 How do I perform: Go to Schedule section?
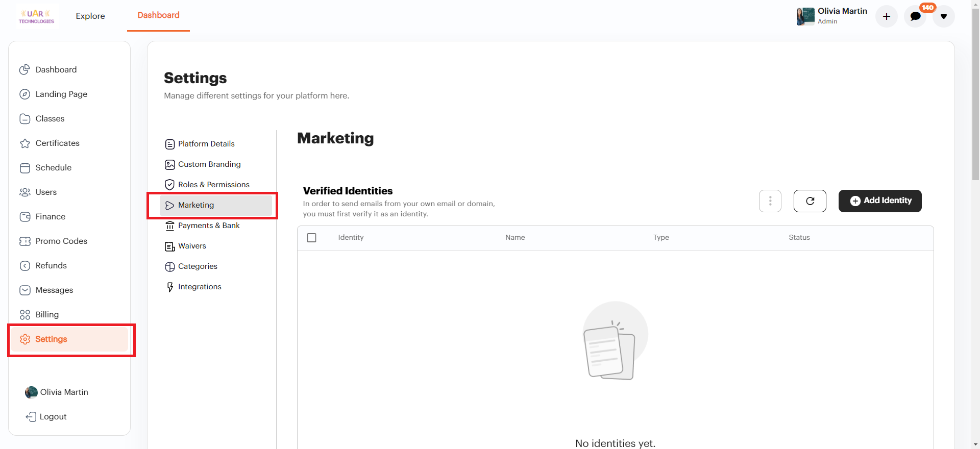54,167
